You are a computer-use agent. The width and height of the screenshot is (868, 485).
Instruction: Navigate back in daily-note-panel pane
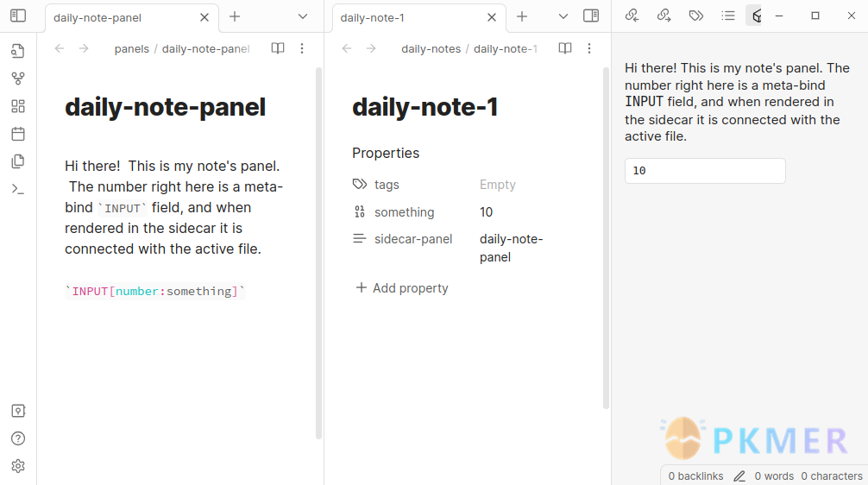[x=60, y=48]
